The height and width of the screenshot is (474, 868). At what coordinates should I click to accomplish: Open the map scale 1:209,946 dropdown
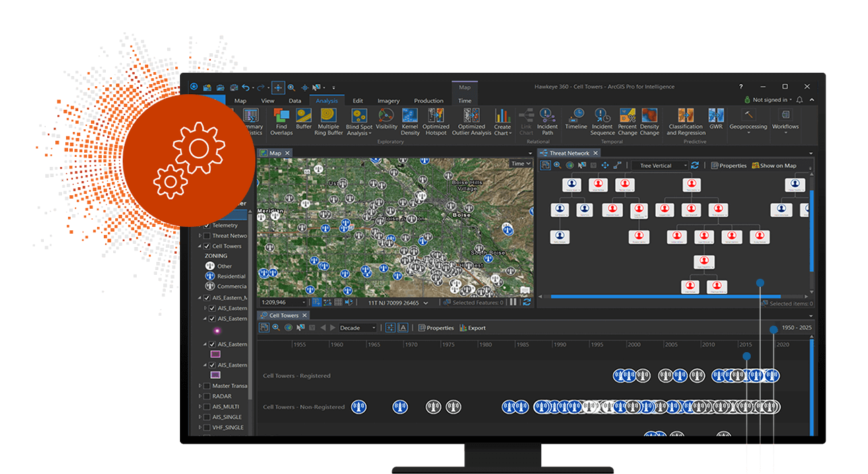pyautogui.click(x=282, y=303)
